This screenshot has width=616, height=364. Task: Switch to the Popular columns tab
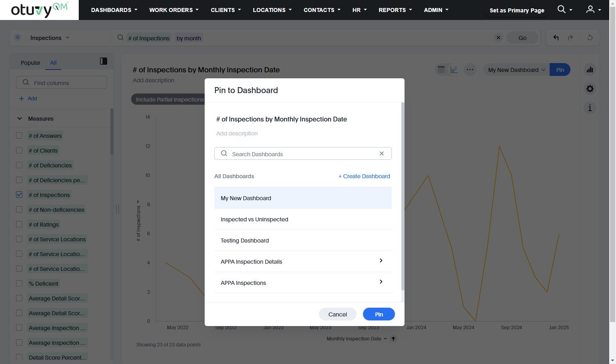[30, 63]
